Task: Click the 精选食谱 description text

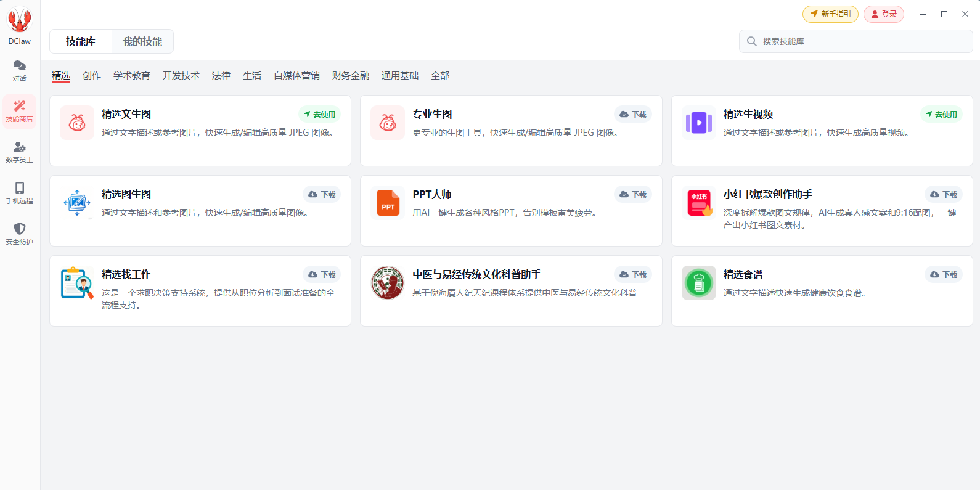Action: click(x=796, y=293)
